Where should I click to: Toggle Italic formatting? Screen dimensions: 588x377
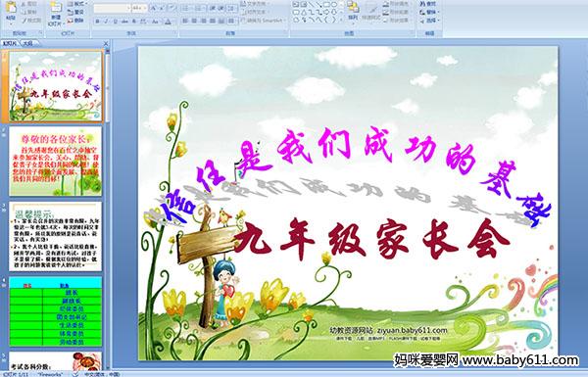106,22
